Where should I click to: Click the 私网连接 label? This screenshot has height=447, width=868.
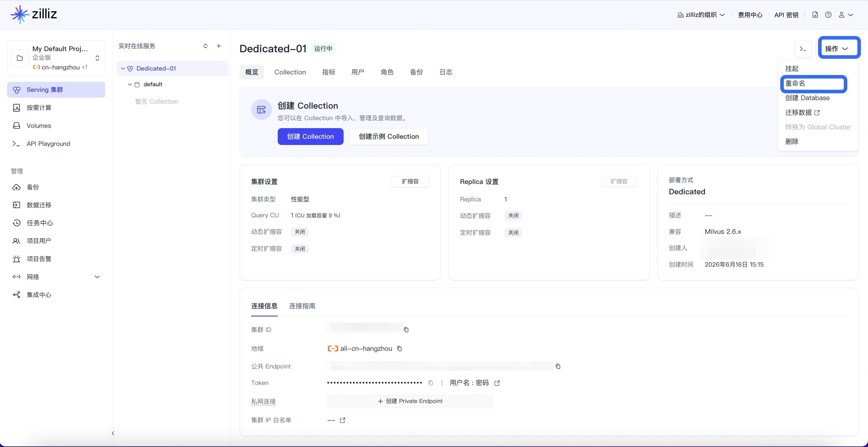click(263, 401)
